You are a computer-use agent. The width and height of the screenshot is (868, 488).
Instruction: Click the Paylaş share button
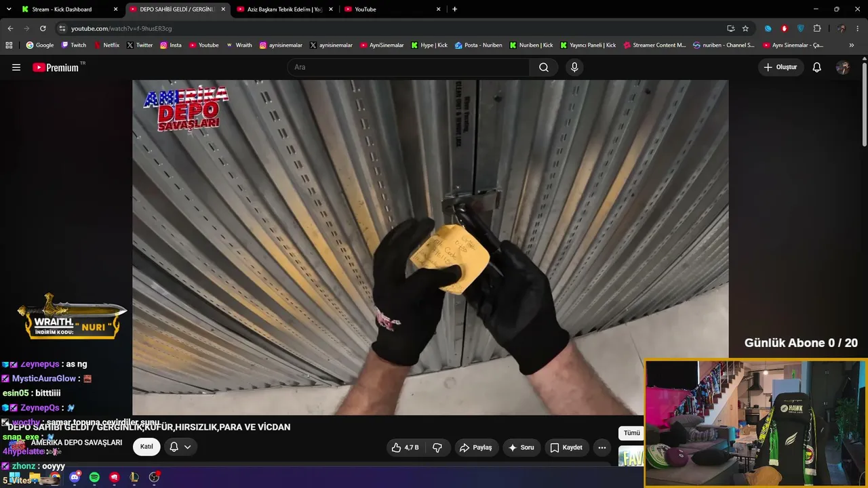475,447
